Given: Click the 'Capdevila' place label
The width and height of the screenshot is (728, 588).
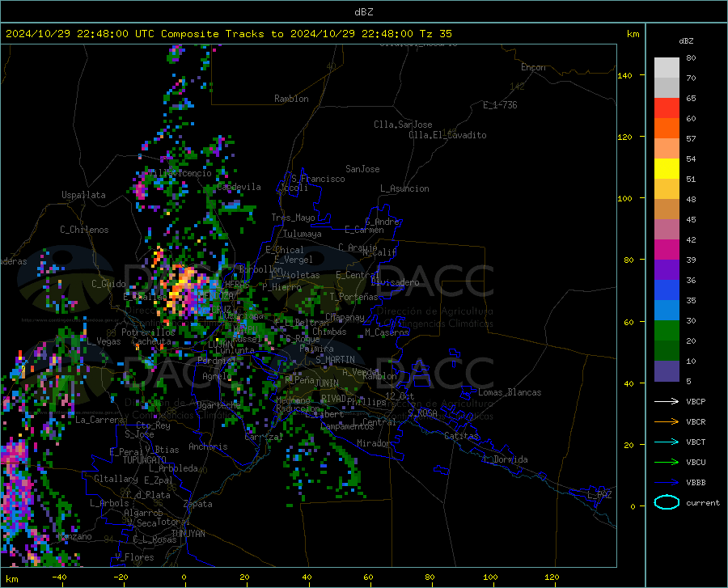Looking at the screenshot, I should 239,187.
